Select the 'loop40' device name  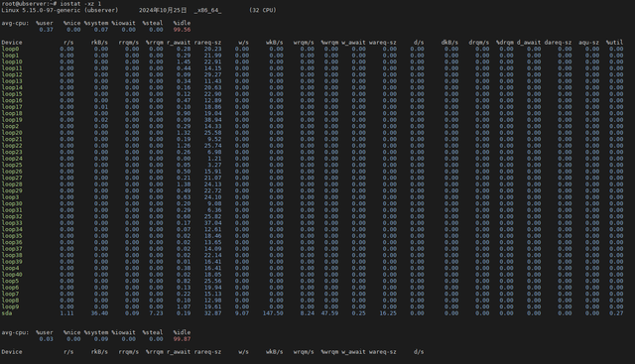12,275
